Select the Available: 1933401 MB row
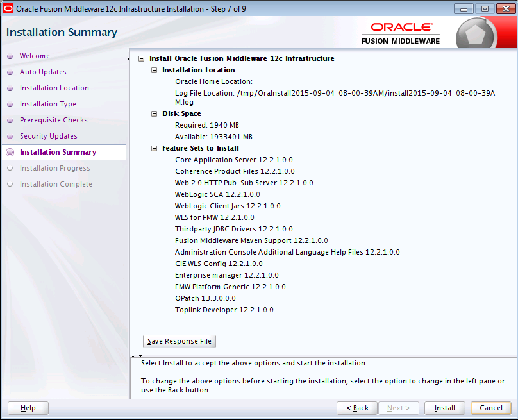 pos(213,137)
